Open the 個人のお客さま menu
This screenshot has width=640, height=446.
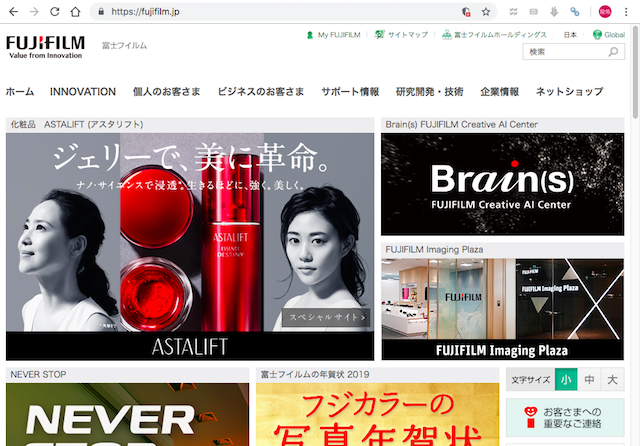coord(166,92)
